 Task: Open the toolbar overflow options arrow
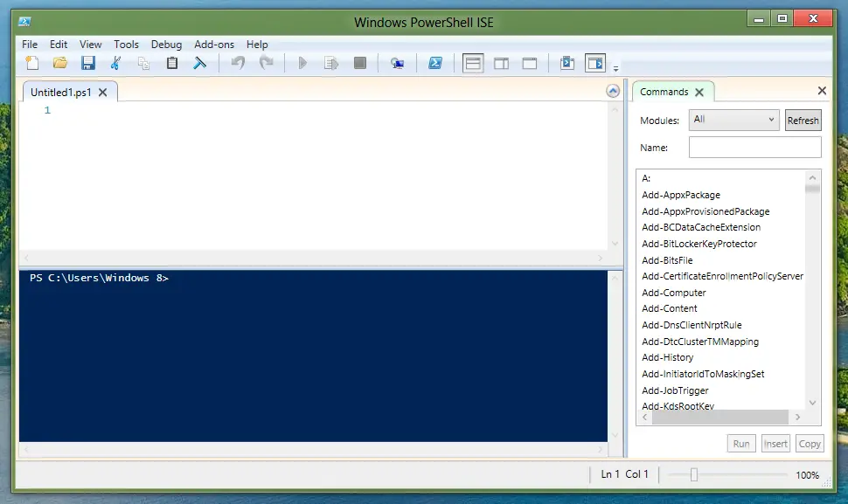point(615,68)
